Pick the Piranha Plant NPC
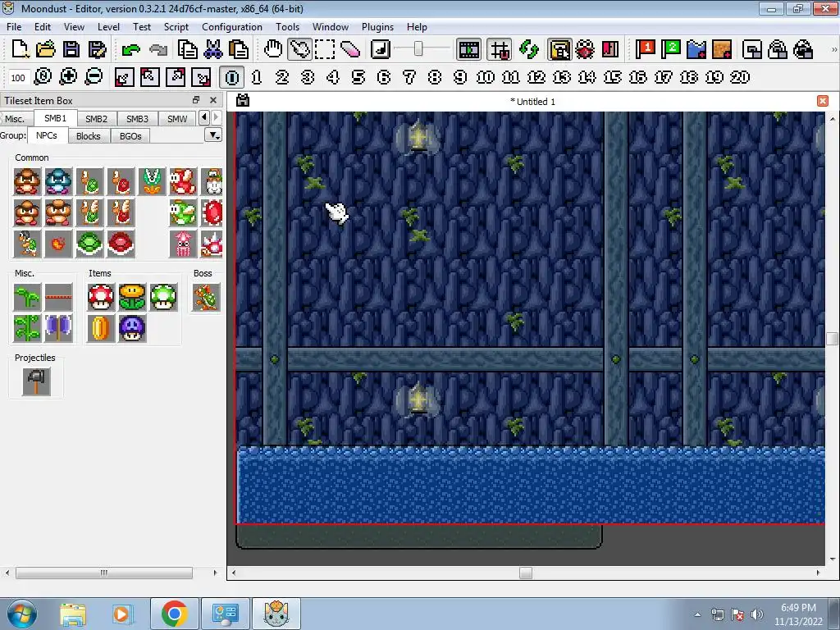Image resolution: width=840 pixels, height=630 pixels. 152,181
